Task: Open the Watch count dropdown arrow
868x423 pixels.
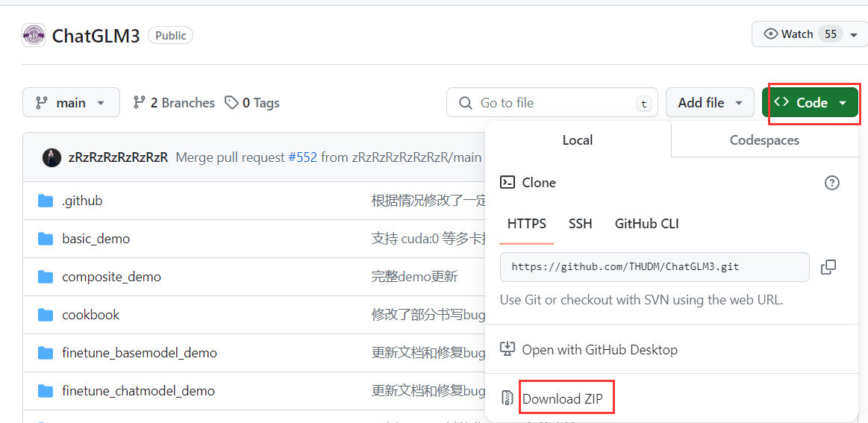Action: click(854, 34)
